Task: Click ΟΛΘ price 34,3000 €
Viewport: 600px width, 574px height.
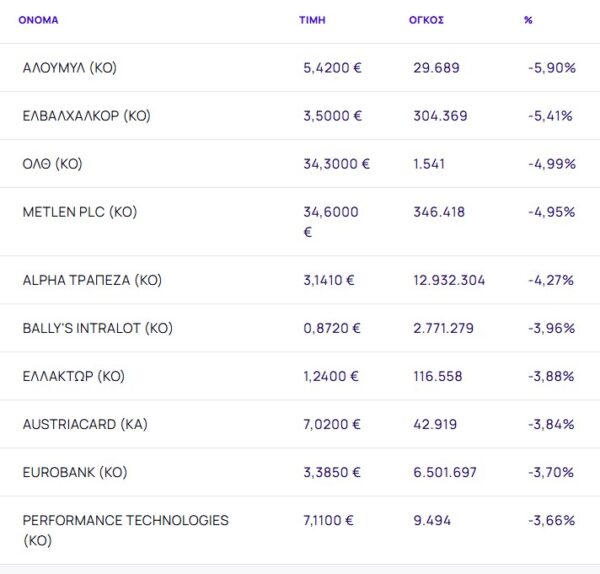Action: (336, 164)
